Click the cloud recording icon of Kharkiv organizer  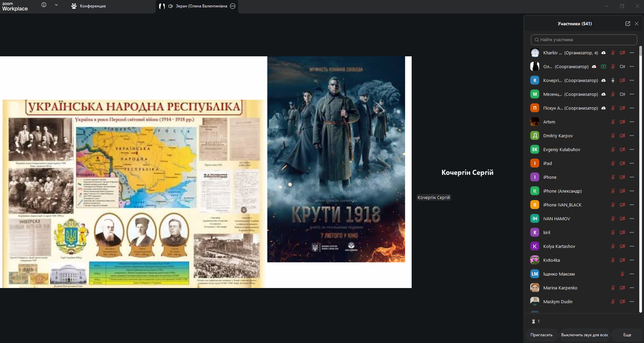[603, 53]
